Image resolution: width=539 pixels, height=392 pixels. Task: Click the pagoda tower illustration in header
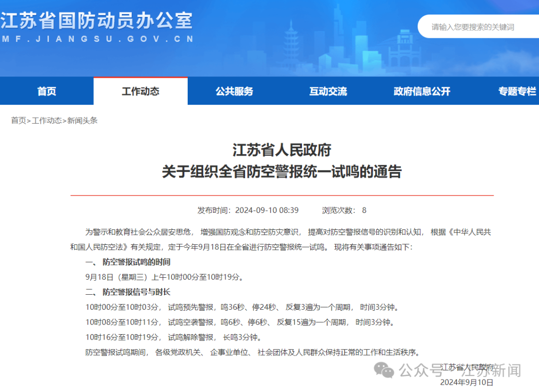pos(291,41)
